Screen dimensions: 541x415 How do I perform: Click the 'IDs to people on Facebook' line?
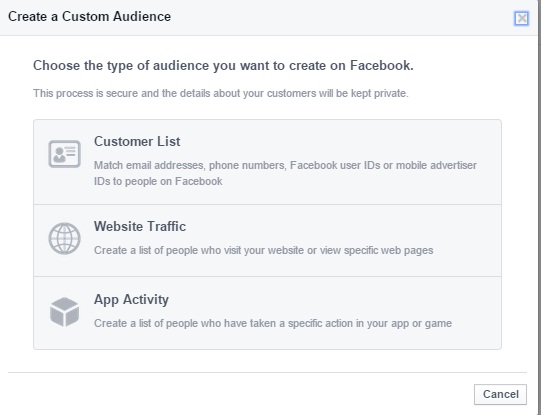(158, 181)
